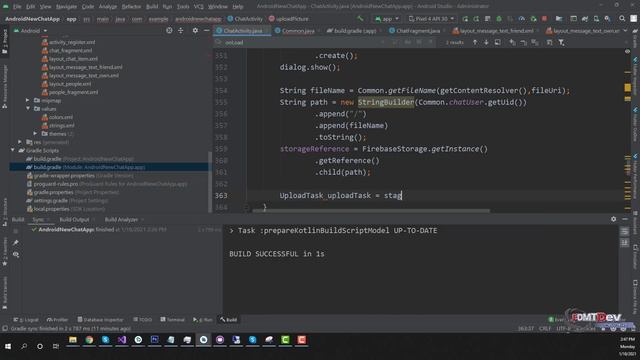The height and width of the screenshot is (360, 640).
Task: Click the Make Project hammer icon
Action: click(360, 19)
